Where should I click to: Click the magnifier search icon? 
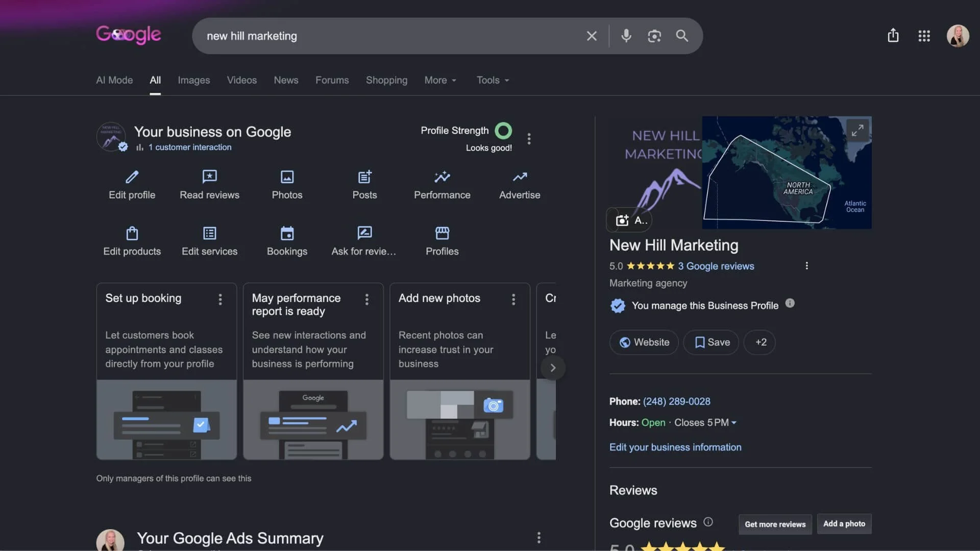pos(682,36)
